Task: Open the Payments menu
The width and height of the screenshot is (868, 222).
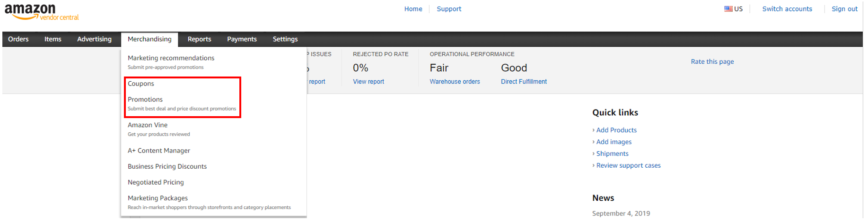Action: (242, 39)
